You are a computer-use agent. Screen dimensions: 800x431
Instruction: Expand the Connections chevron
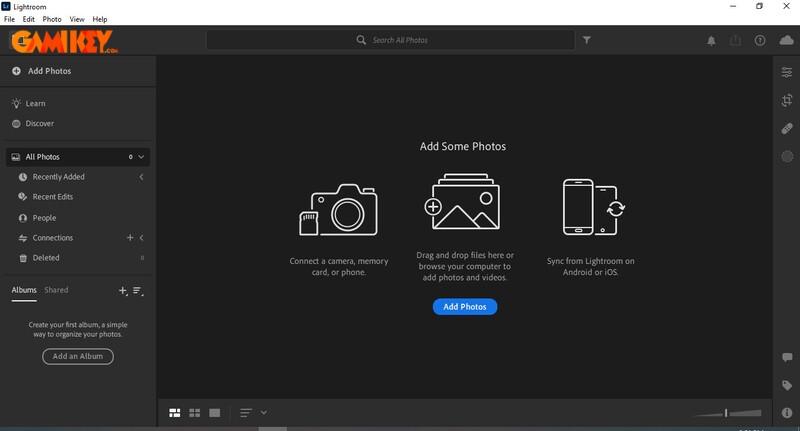(141, 238)
